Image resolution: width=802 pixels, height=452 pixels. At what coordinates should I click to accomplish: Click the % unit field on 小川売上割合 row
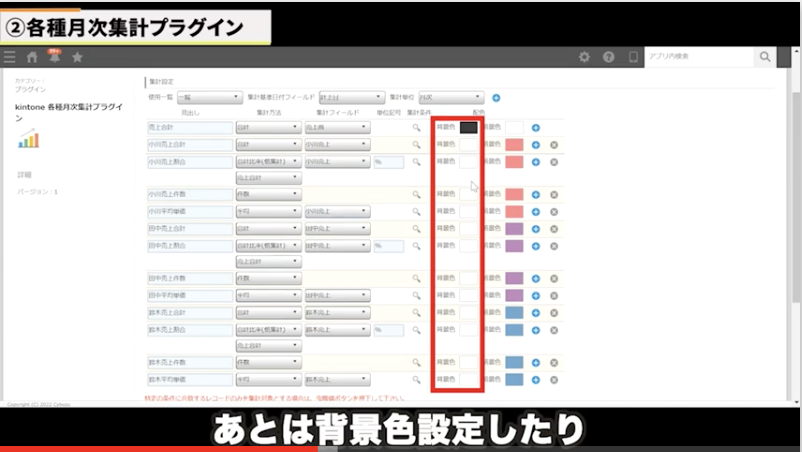pos(388,161)
